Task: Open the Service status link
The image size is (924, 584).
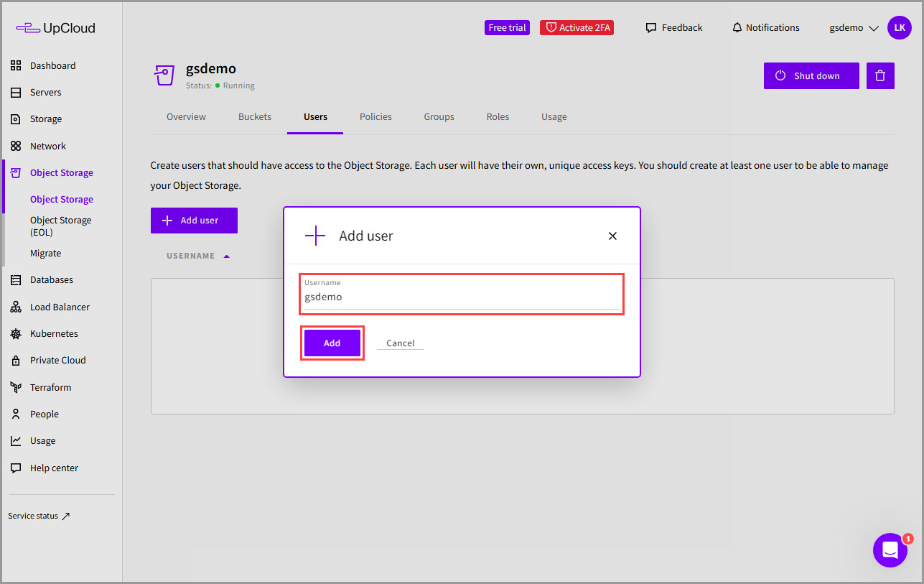Action: tap(39, 516)
